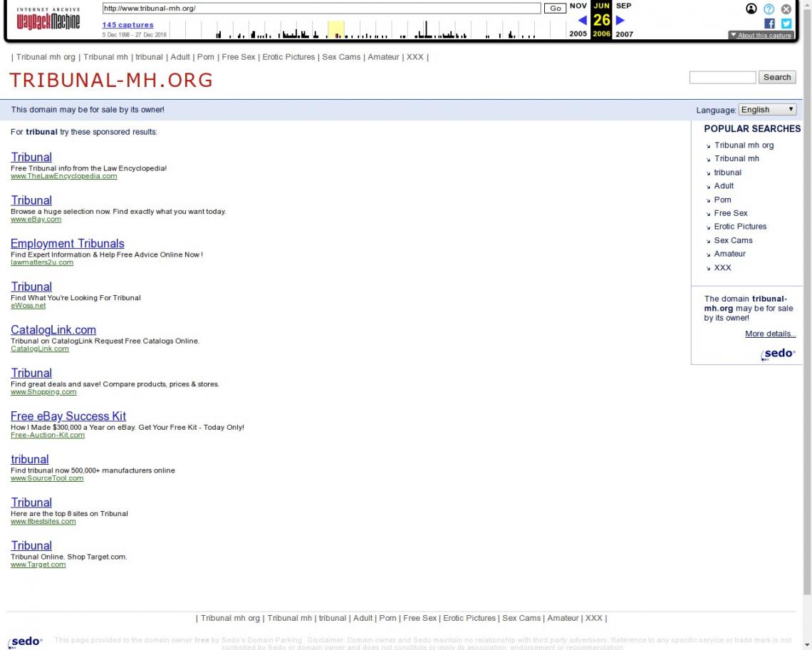812x650 pixels.
Task: Select Free Sex in Popular Searches
Action: 731,213
